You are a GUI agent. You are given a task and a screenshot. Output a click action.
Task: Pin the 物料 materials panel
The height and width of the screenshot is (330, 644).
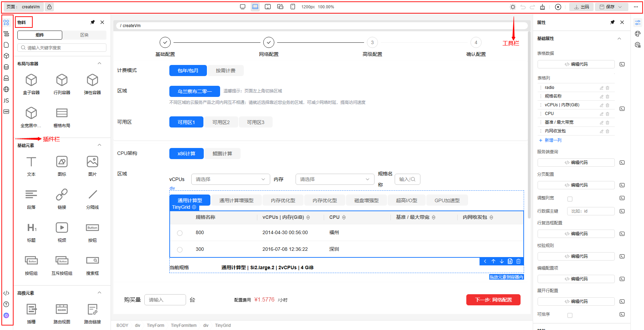click(92, 22)
